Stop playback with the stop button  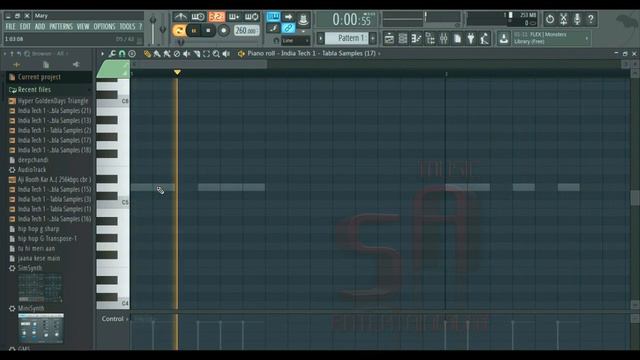[208, 31]
